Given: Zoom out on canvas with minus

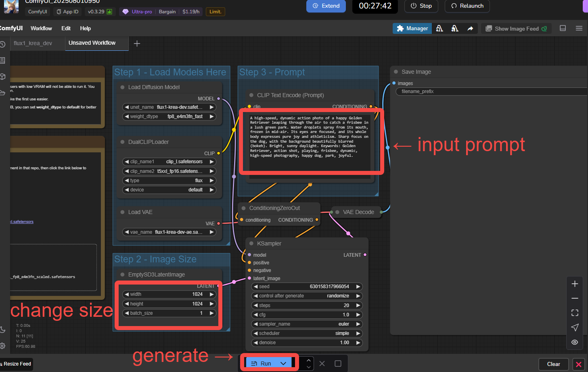Looking at the screenshot, I should click(575, 298).
